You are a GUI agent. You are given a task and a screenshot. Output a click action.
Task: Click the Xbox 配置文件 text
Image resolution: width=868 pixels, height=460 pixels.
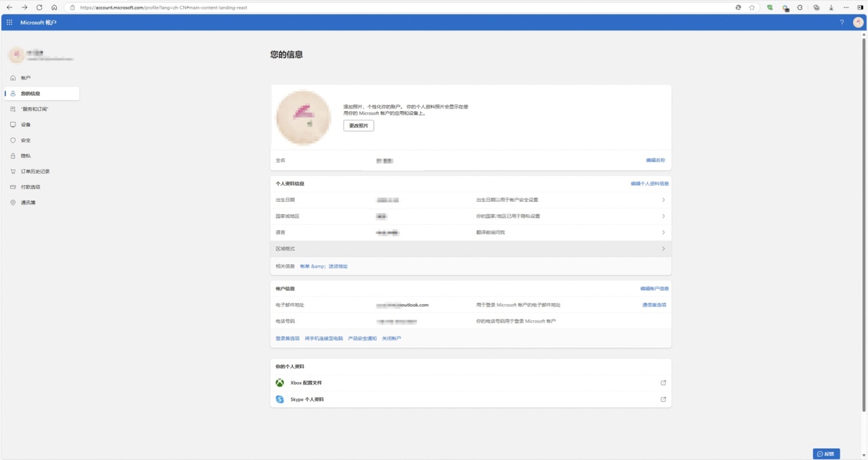coord(306,383)
